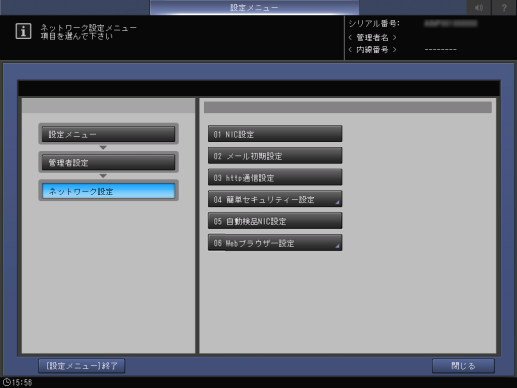Open 02 メール初期設定
The width and height of the screenshot is (517, 388).
(x=275, y=156)
